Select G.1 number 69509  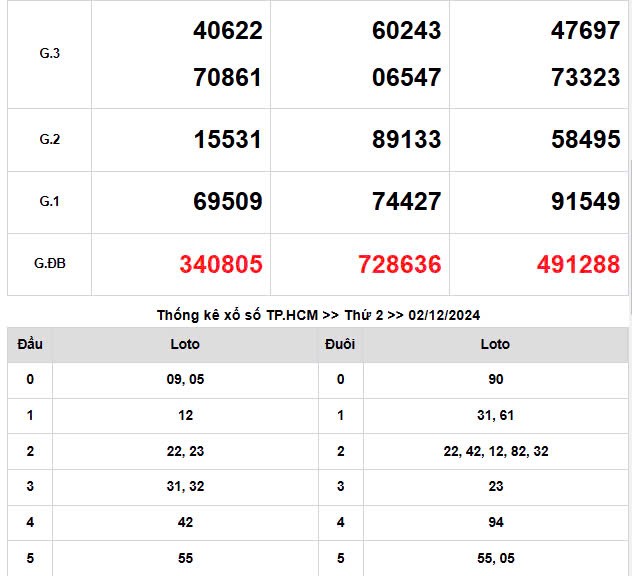click(228, 202)
